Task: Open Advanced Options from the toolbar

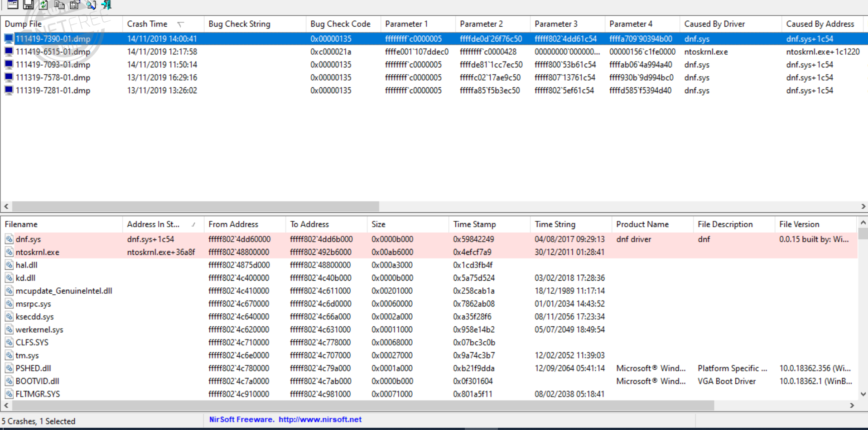Action: pyautogui.click(x=13, y=5)
